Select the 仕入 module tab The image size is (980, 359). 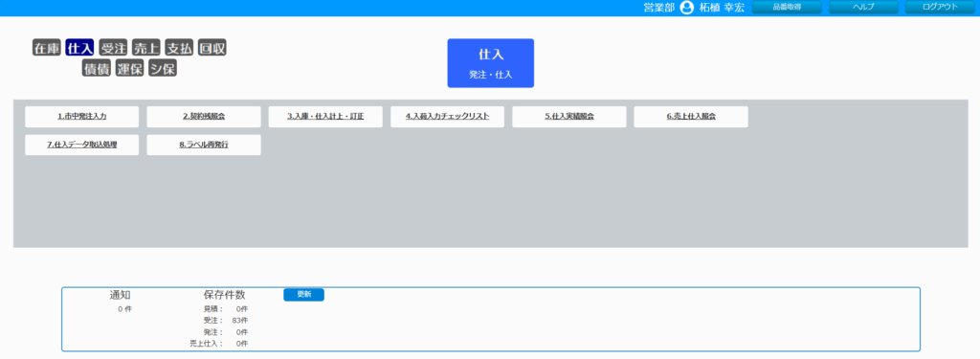tap(80, 48)
